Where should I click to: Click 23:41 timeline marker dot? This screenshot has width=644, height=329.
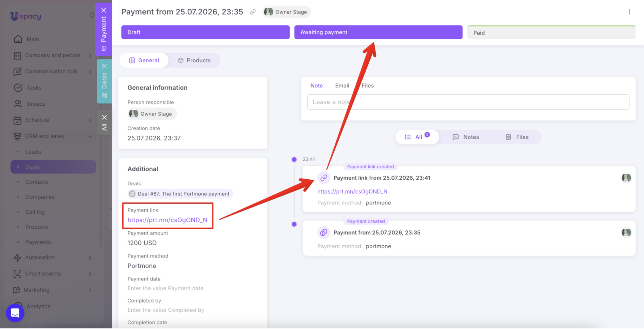294,160
